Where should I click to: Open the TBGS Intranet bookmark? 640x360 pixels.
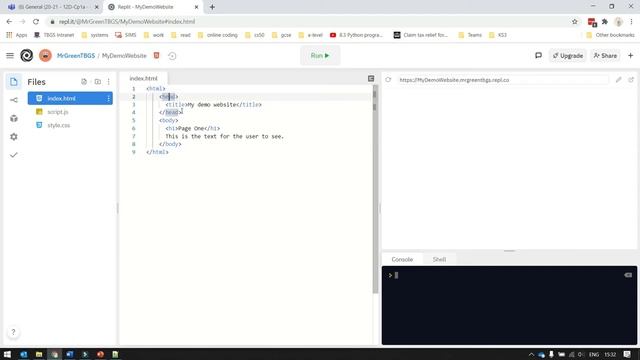click(54, 35)
